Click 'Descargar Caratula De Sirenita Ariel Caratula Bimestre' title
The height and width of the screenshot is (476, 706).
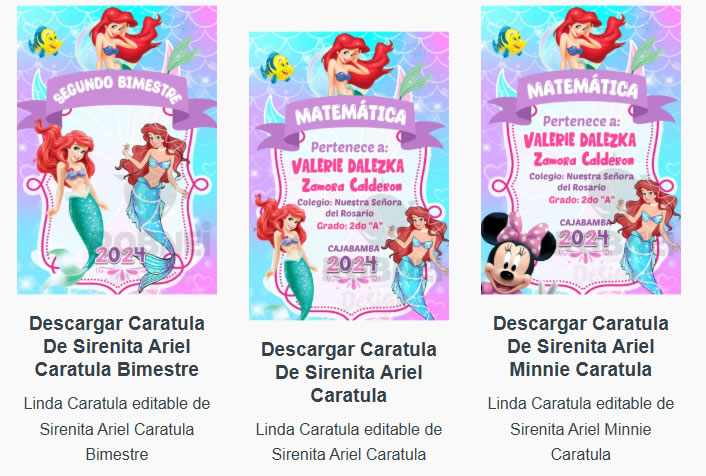pyautogui.click(x=117, y=346)
